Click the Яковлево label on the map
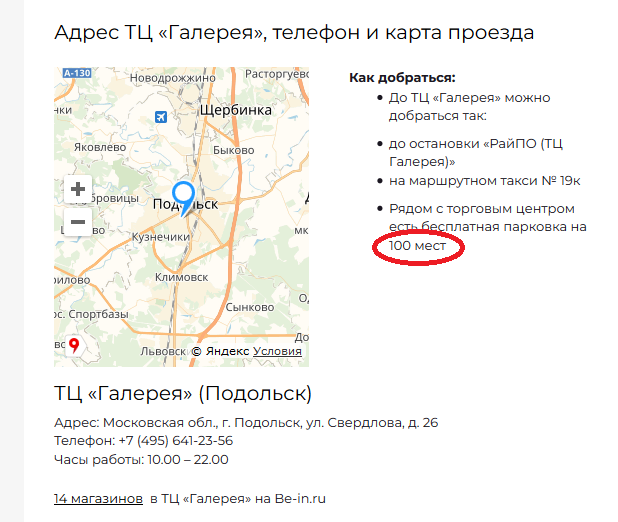 point(99,147)
